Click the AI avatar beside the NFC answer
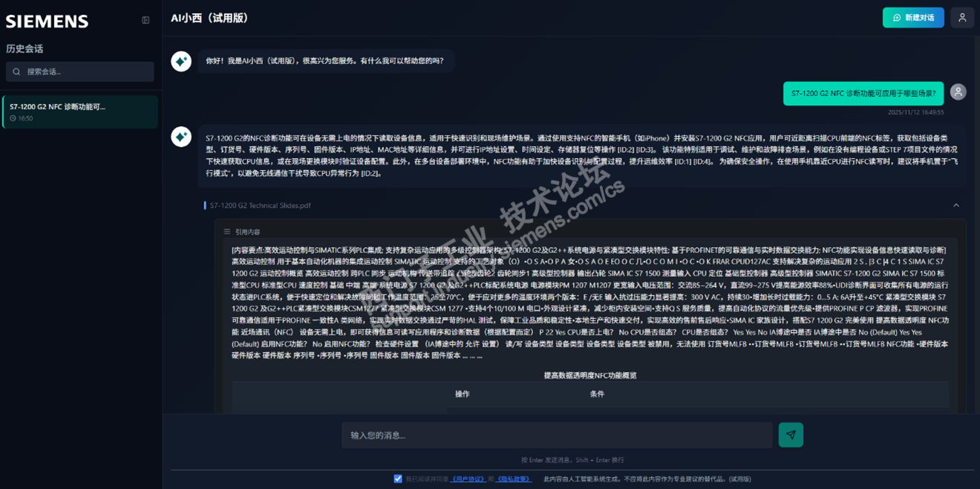980x489 pixels. (x=181, y=137)
